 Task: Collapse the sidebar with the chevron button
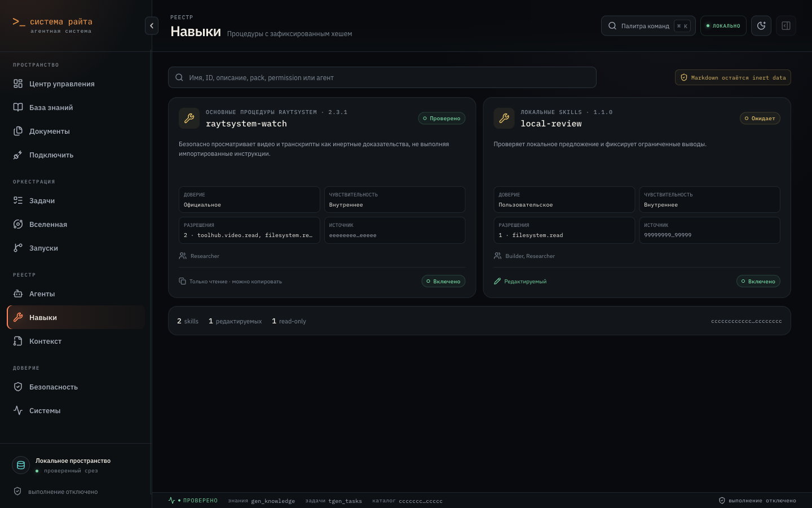click(x=152, y=25)
